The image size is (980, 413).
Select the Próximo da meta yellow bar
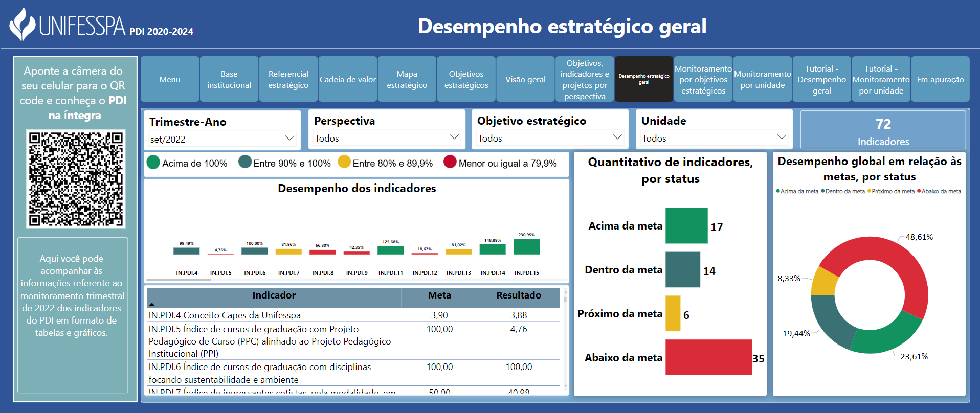pos(673,313)
